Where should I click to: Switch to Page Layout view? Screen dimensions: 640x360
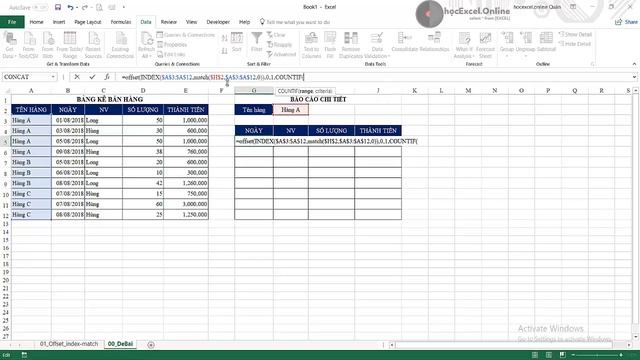(x=549, y=355)
